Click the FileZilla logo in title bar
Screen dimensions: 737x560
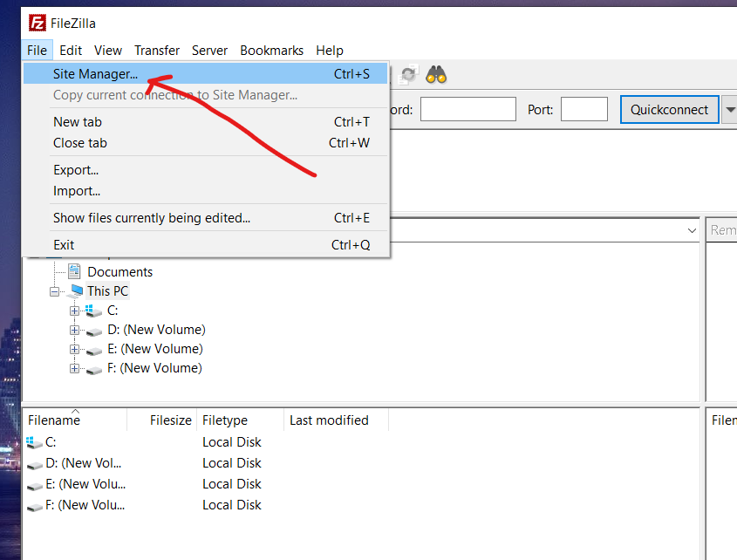pos(37,23)
